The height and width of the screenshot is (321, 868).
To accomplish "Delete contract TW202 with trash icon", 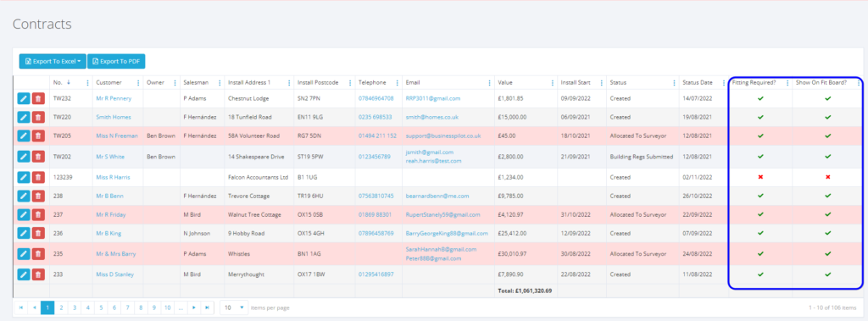I will tap(38, 157).
